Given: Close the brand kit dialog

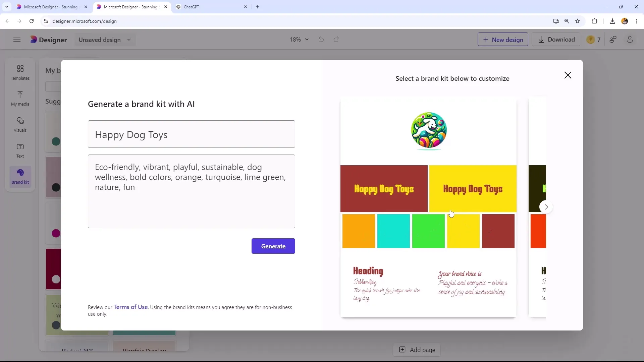Looking at the screenshot, I should [568, 75].
